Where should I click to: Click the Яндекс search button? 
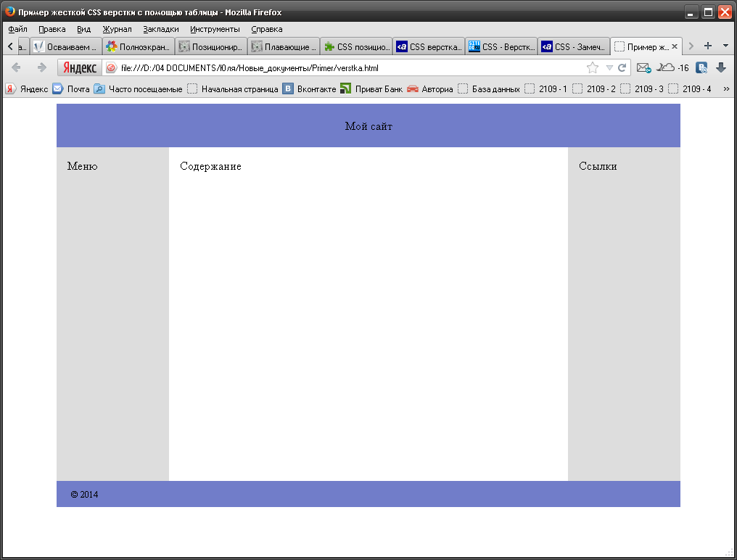80,67
